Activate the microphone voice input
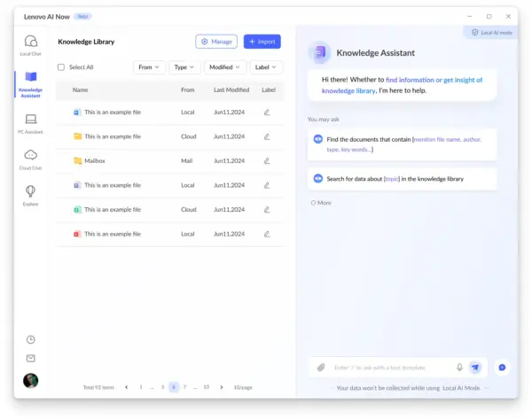This screenshot has width=532, height=419. pos(459,367)
